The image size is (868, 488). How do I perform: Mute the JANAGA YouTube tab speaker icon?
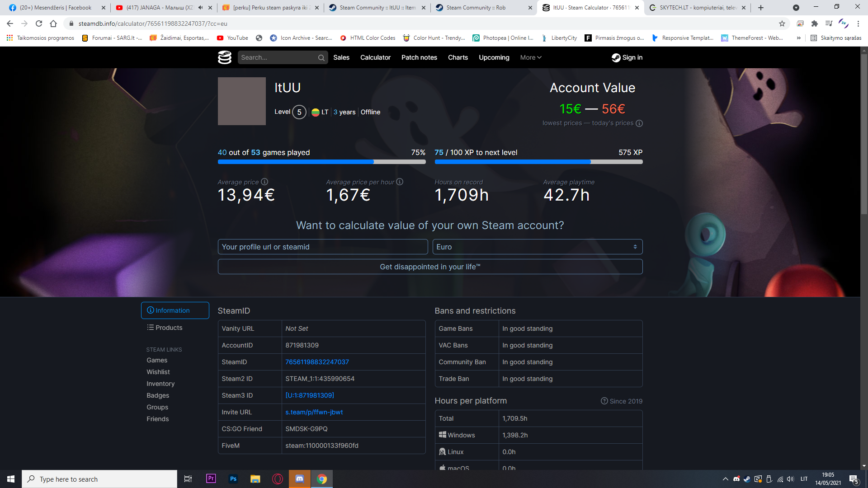(200, 8)
